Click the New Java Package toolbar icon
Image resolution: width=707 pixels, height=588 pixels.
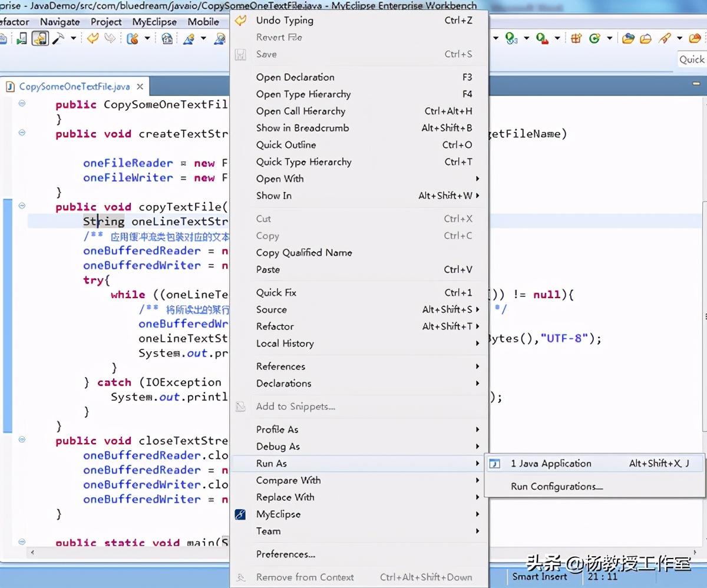(576, 38)
